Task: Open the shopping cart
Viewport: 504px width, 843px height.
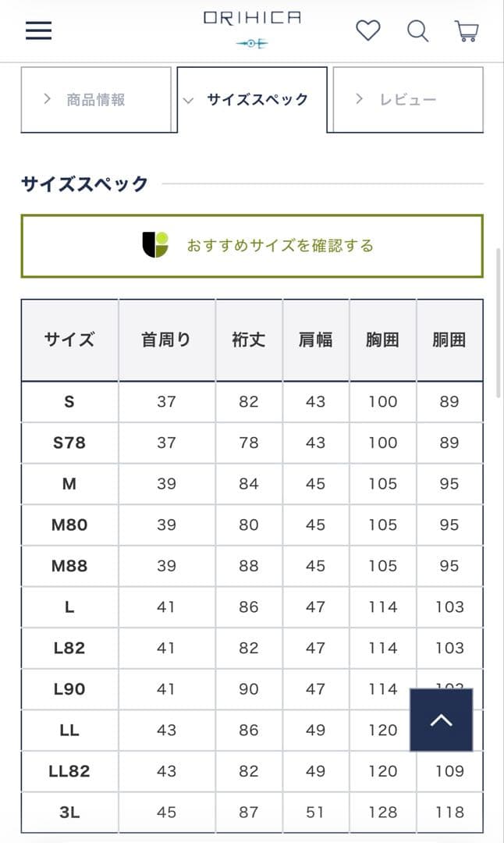Action: point(467,31)
